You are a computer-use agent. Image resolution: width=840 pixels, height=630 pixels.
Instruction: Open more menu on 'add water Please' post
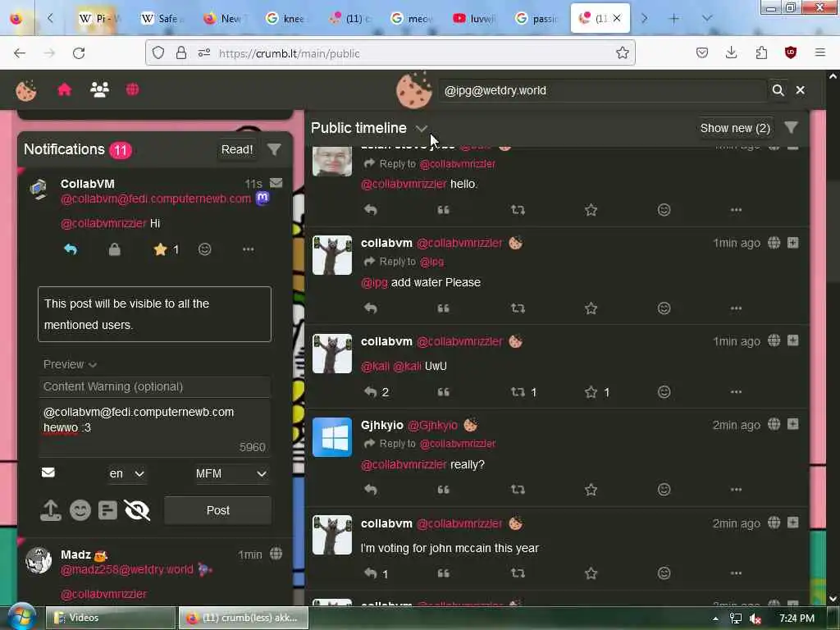click(736, 308)
